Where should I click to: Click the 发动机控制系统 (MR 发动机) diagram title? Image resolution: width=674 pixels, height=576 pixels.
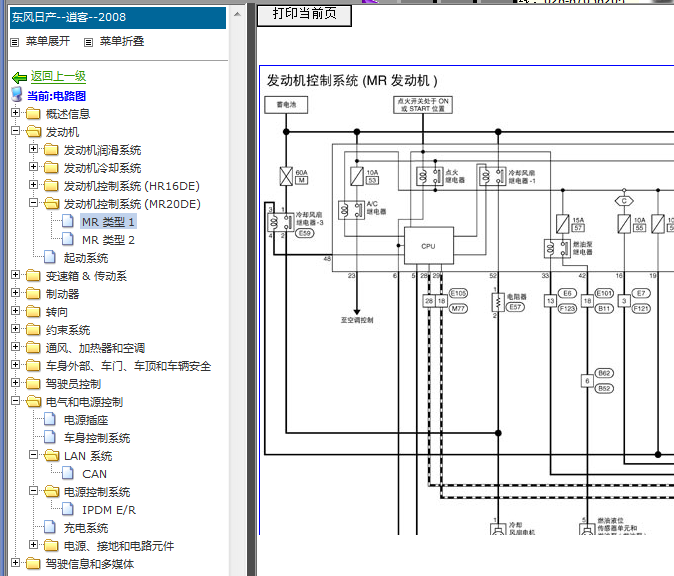tap(352, 80)
